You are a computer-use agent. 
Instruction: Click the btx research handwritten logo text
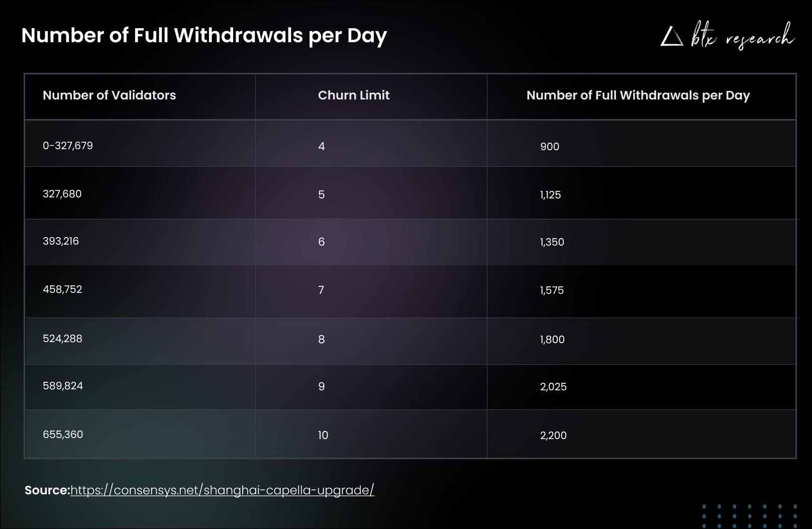click(x=742, y=36)
